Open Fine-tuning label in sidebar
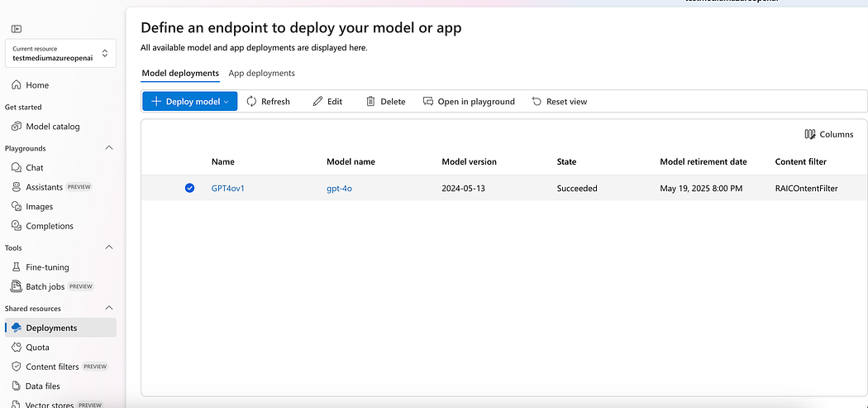868x408 pixels. tap(48, 267)
